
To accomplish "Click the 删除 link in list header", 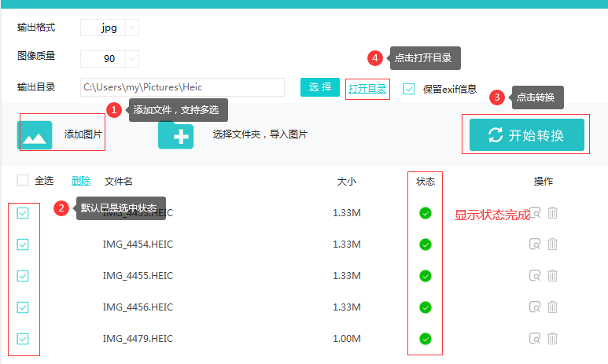I will tap(81, 181).
